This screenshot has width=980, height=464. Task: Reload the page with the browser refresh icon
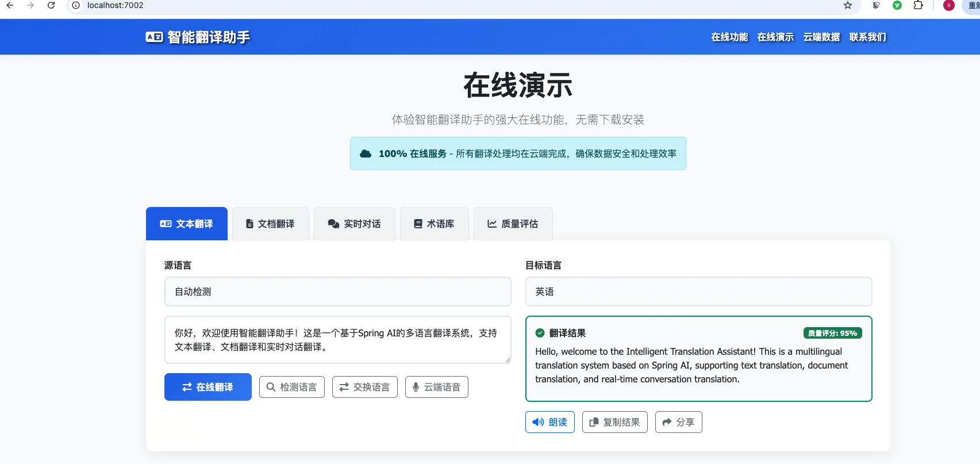[51, 5]
